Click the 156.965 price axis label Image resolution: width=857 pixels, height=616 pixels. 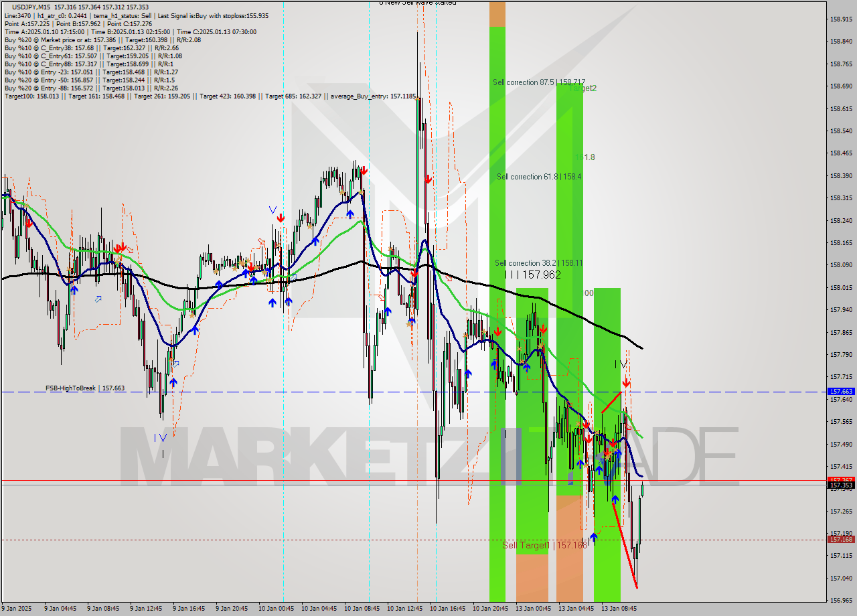point(840,600)
